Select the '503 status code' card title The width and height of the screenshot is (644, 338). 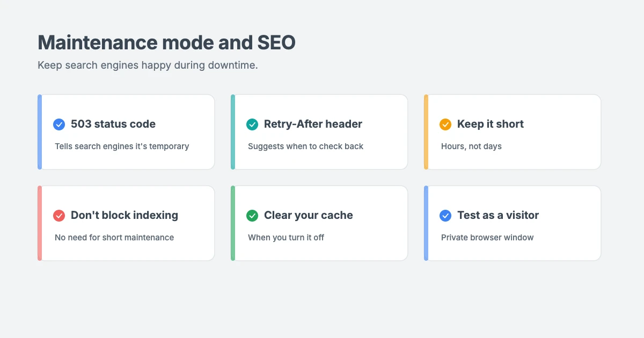point(113,124)
